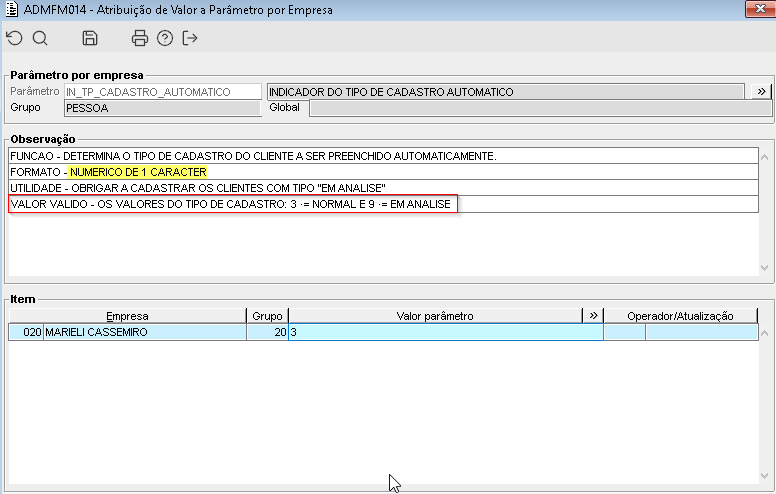Viewport: 776px width, 494px height.
Task: Click the Item grid scrollbar down arrow
Action: pyautogui.click(x=765, y=476)
